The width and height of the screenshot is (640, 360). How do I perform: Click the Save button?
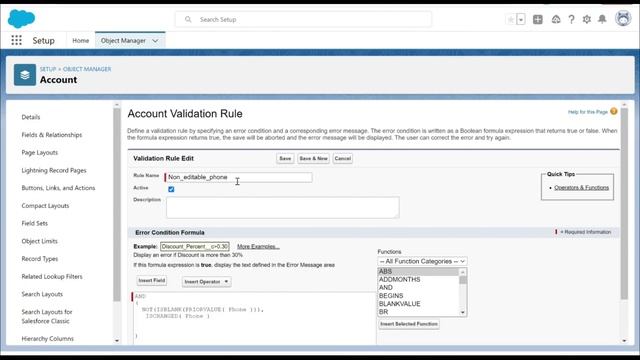pos(285,158)
